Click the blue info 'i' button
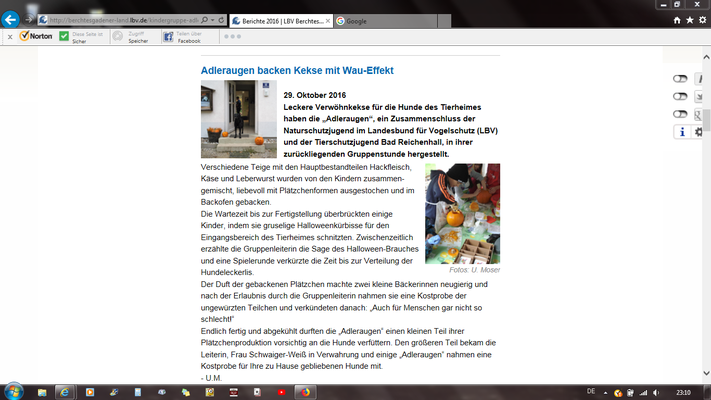 [x=682, y=132]
